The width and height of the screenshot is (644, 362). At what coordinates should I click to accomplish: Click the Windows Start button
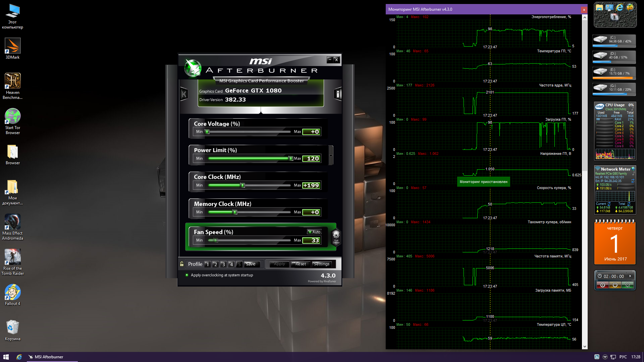[x=6, y=357]
